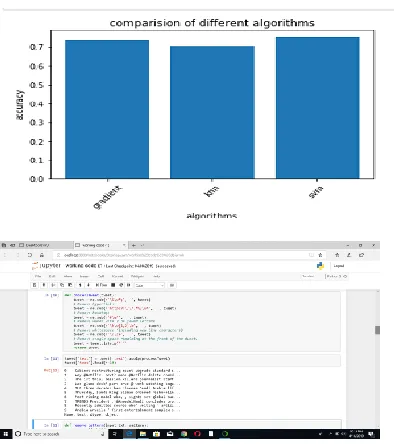
Task: Open File Explorer from the taskbar
Action: [143, 434]
